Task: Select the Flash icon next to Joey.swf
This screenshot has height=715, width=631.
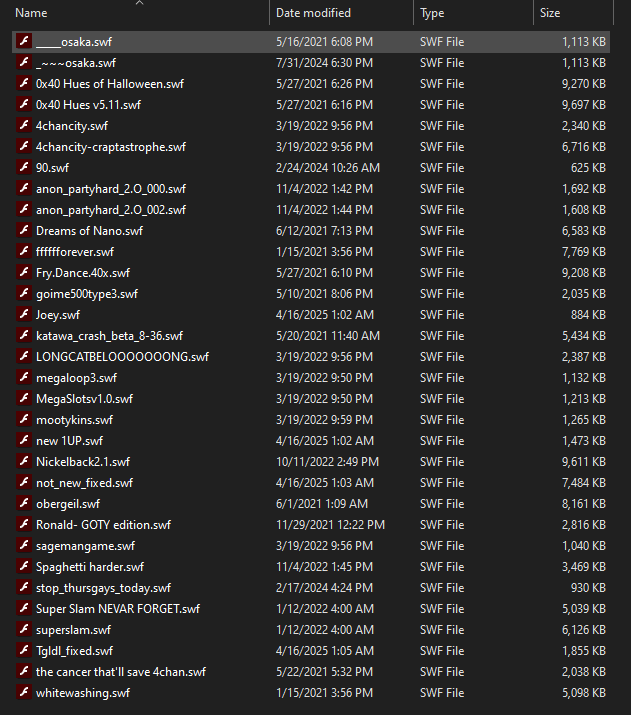Action: pos(24,314)
